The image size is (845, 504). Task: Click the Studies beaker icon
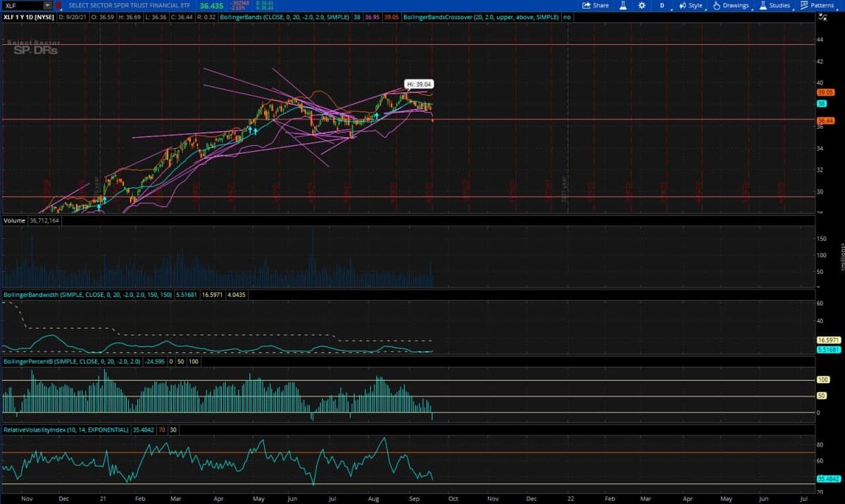(763, 5)
